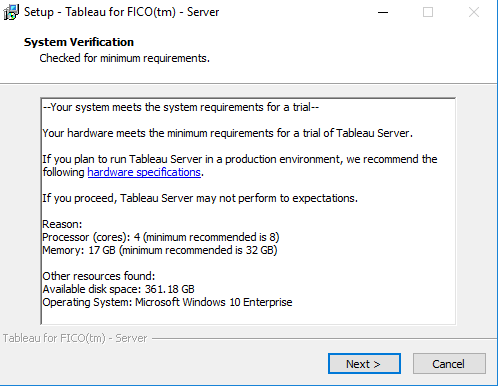Click the 'may not perform to expectations' warning line

(x=200, y=198)
